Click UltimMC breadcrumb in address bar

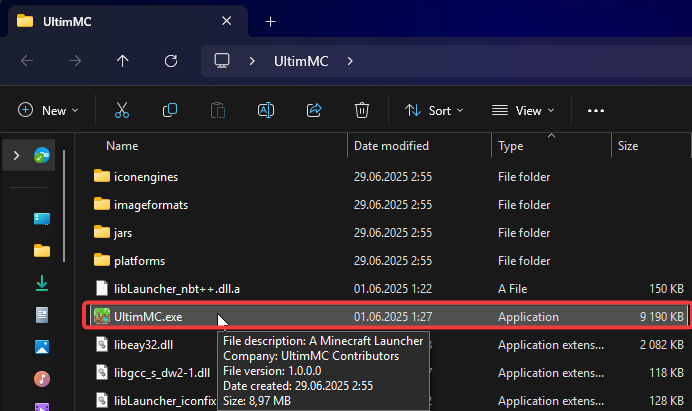click(x=301, y=61)
